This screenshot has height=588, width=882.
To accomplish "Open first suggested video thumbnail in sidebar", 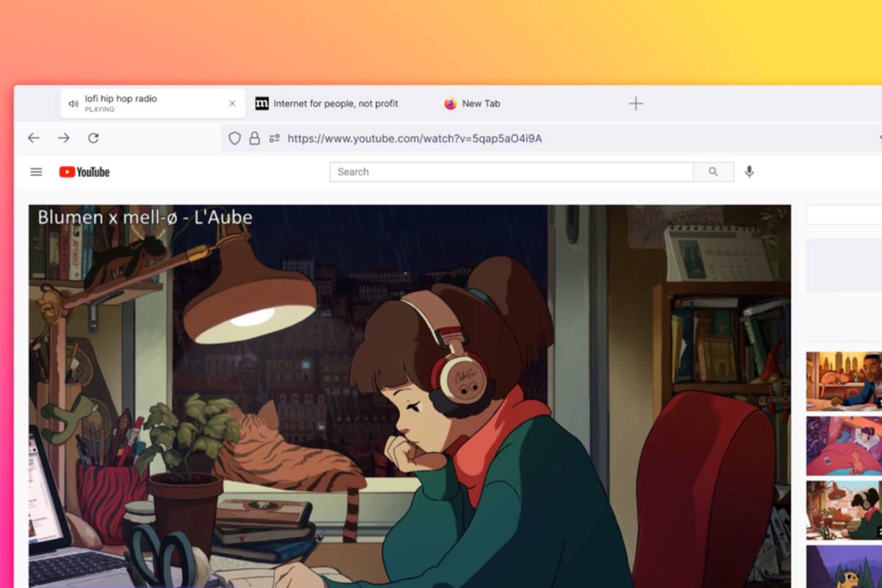I will pos(844,381).
